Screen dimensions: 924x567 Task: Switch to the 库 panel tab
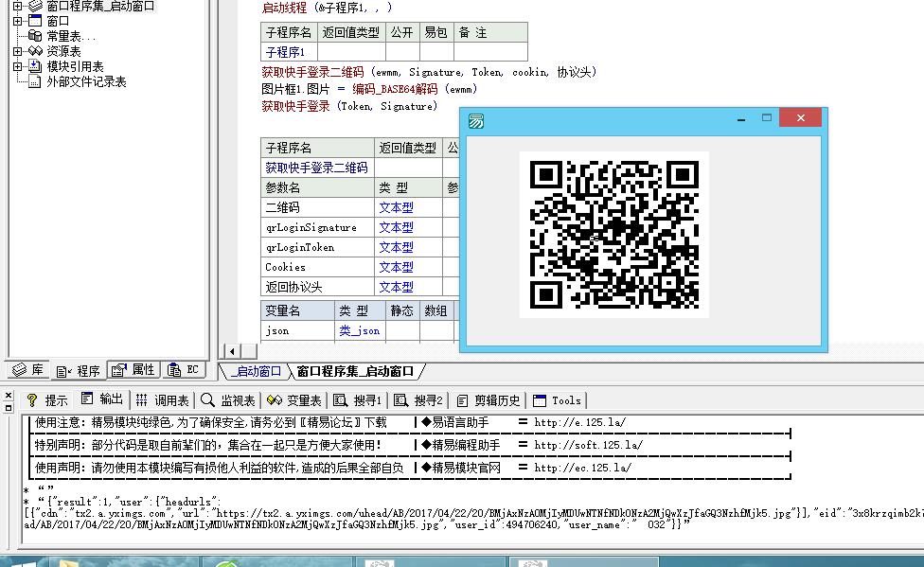[x=27, y=370]
